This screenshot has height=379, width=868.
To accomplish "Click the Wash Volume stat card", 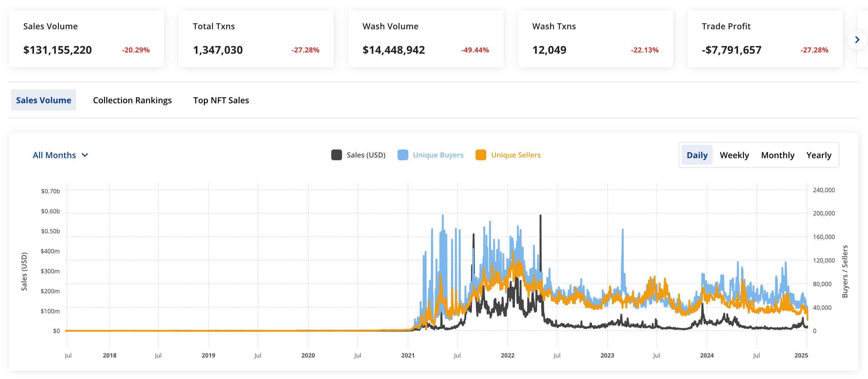I will [x=426, y=39].
